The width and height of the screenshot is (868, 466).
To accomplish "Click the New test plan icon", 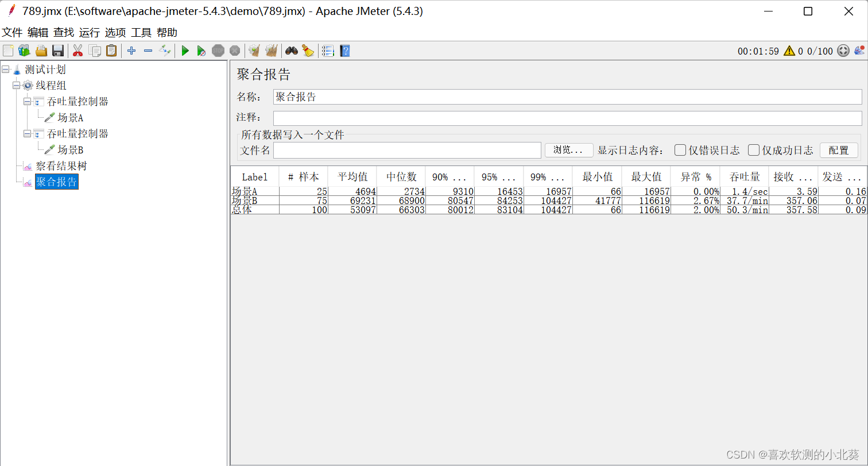I will click(8, 51).
